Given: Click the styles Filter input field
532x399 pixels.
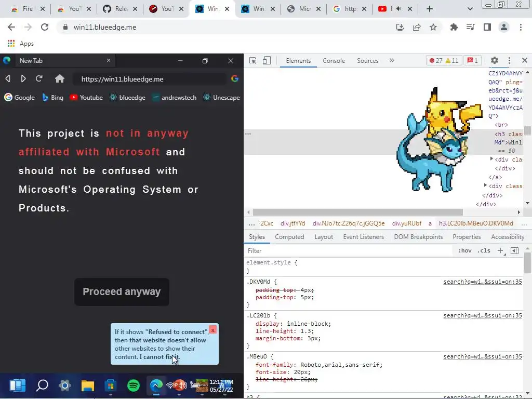Looking at the screenshot, I should click(x=350, y=251).
